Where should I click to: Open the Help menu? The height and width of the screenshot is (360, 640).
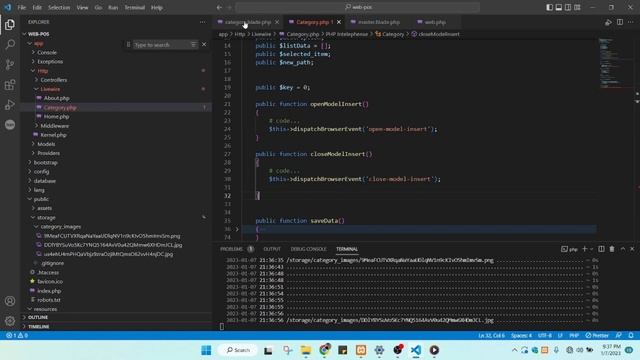157,7
